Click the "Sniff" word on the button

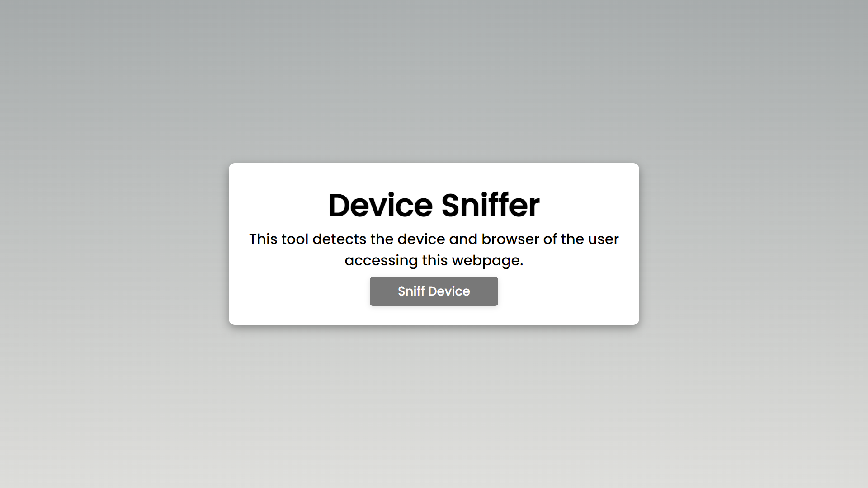(411, 291)
